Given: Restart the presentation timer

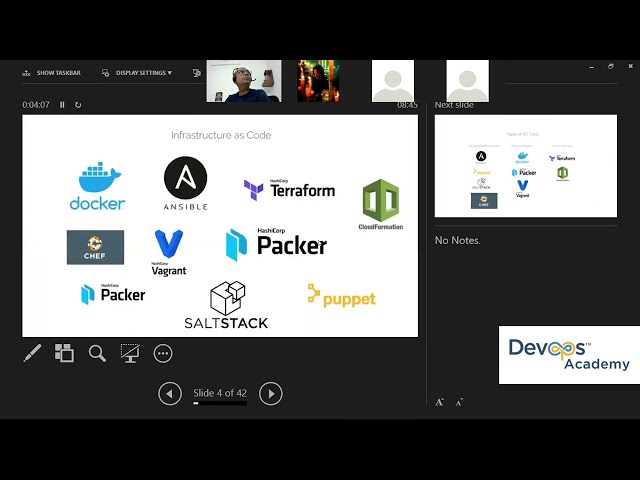Looking at the screenshot, I should [x=78, y=105].
